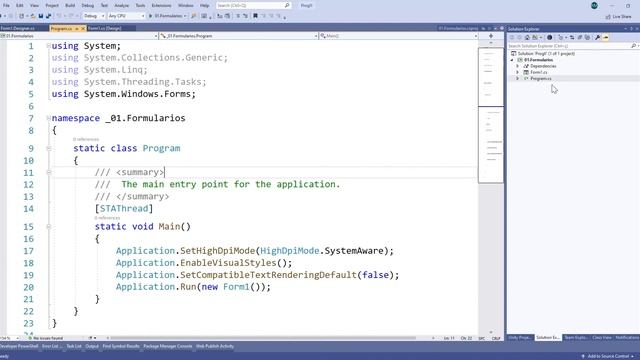Click the editor vertical scrollbar map
The width and height of the screenshot is (640, 360).
point(491,188)
